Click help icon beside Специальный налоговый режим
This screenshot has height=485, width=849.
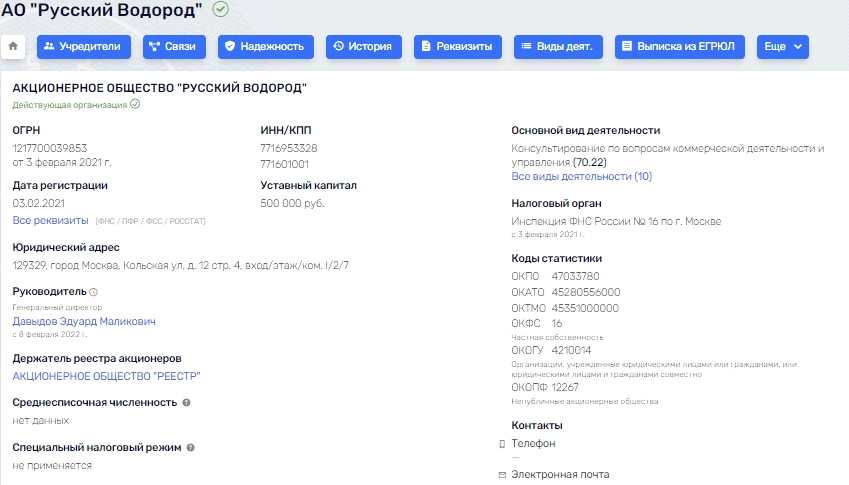coord(191,448)
